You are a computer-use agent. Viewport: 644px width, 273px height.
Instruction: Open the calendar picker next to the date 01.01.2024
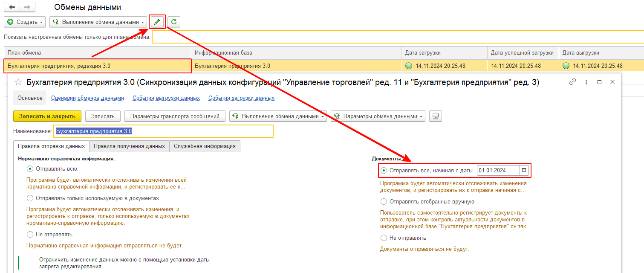coord(524,170)
